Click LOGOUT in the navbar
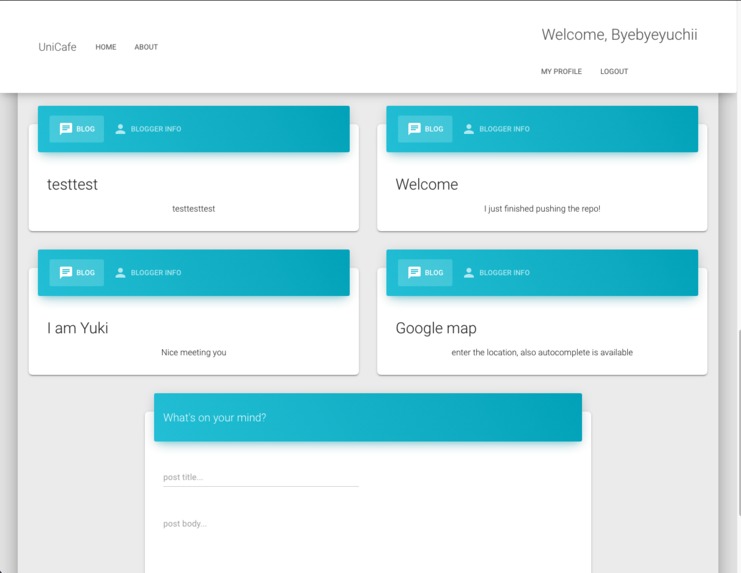741x573 pixels. point(614,71)
